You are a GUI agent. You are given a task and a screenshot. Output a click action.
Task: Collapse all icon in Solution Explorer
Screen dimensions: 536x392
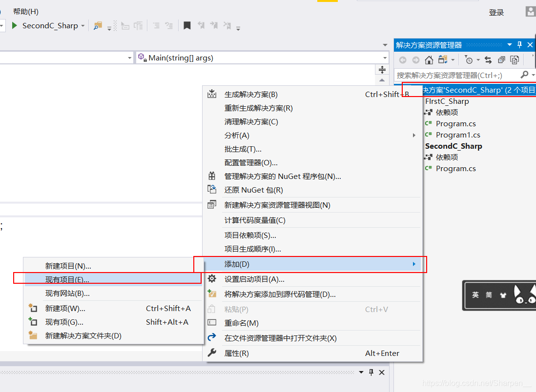pos(501,60)
